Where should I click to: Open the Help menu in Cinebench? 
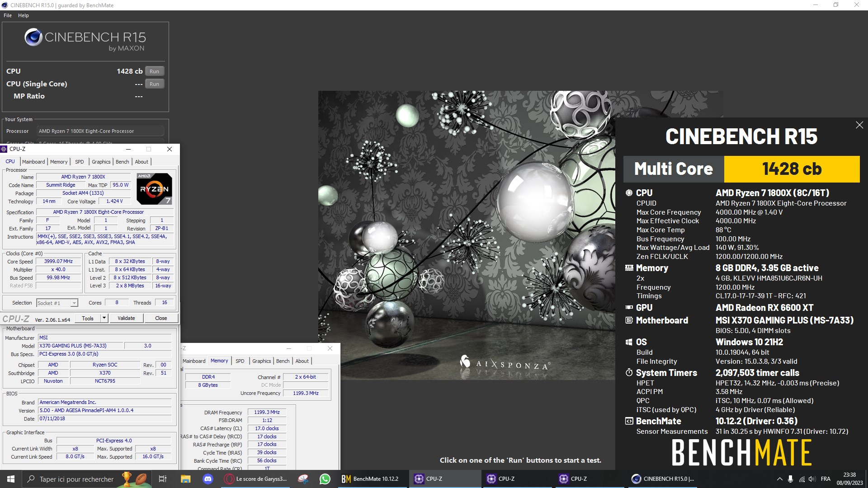(24, 15)
